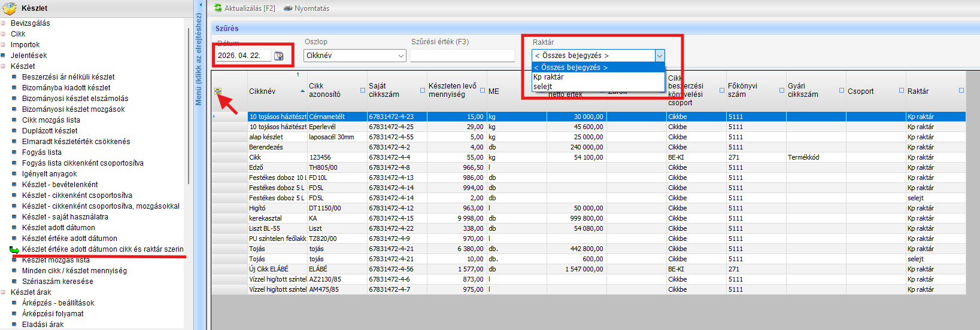The height and width of the screenshot is (330, 980).
Task: Click the icon next to Fogyás lista
Action: click(15, 152)
